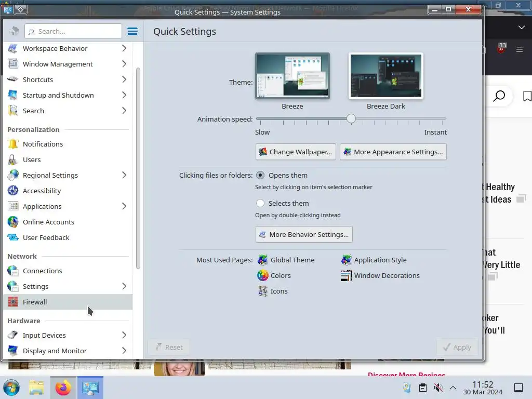This screenshot has height=399, width=532.
Task: Open the Firefox hamburger menu icon
Action: tap(520, 49)
